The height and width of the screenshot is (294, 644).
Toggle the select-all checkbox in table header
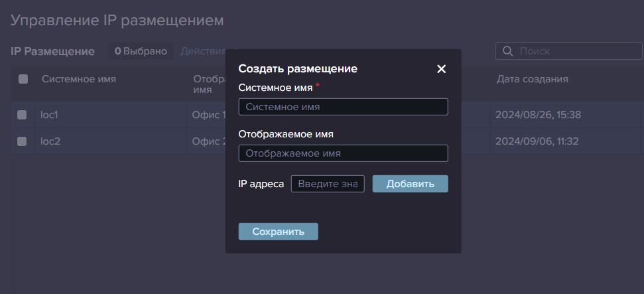coord(23,79)
